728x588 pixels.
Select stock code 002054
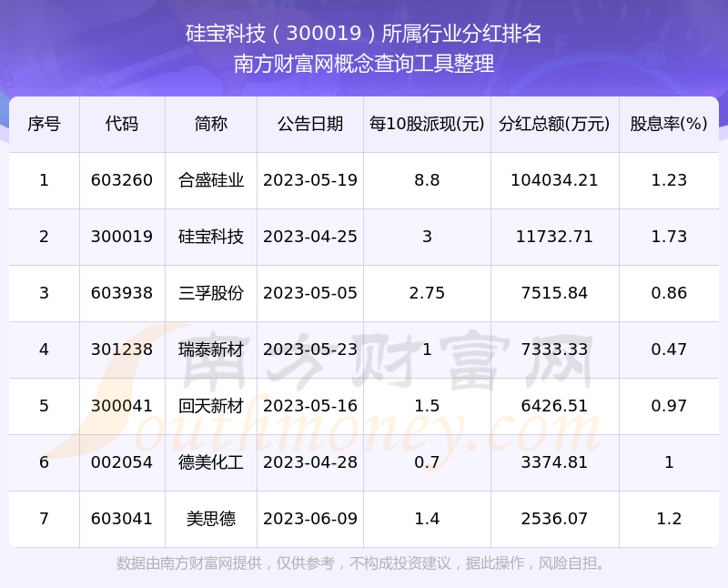[122, 462]
